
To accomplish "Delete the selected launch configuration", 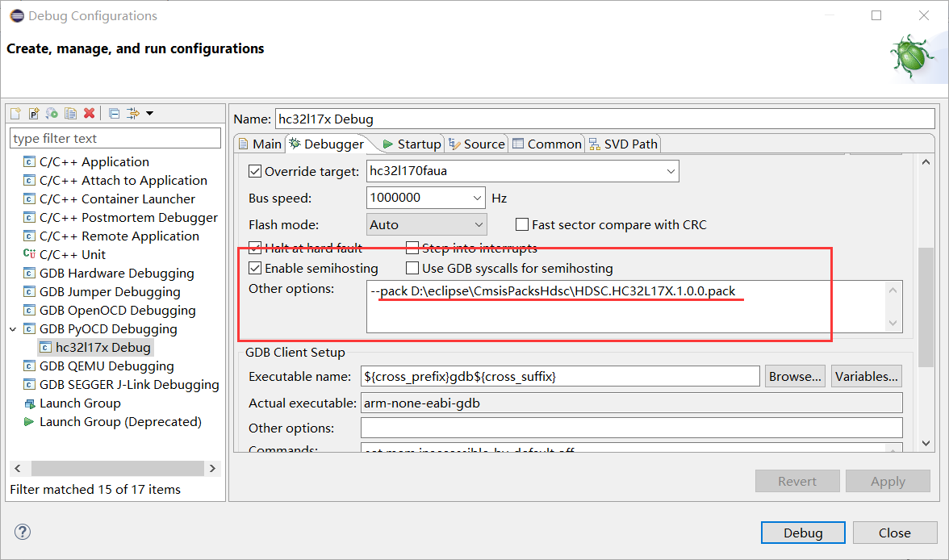I will pos(89,113).
